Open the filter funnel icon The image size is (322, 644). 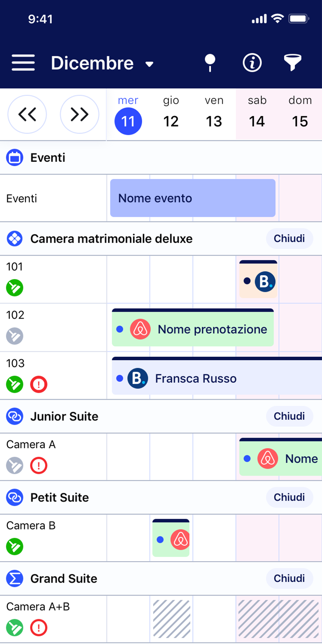[292, 63]
